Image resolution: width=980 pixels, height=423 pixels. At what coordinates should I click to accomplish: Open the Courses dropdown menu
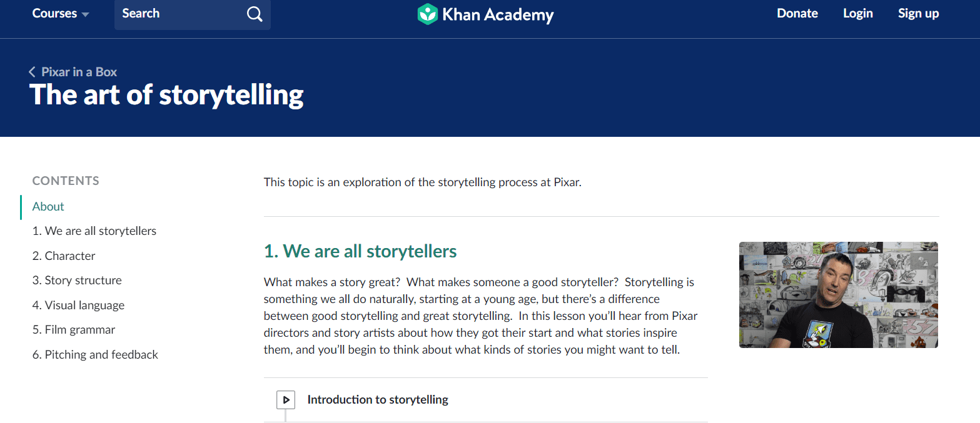pyautogui.click(x=61, y=14)
